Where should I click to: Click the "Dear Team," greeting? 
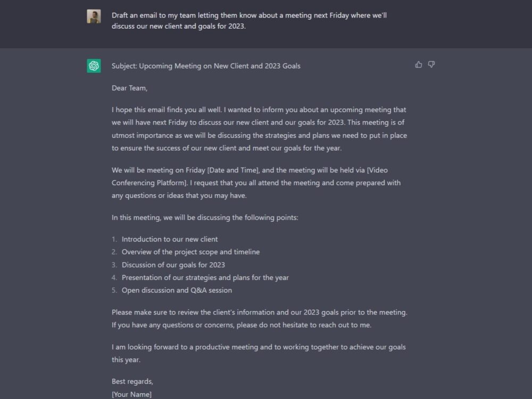pos(129,88)
